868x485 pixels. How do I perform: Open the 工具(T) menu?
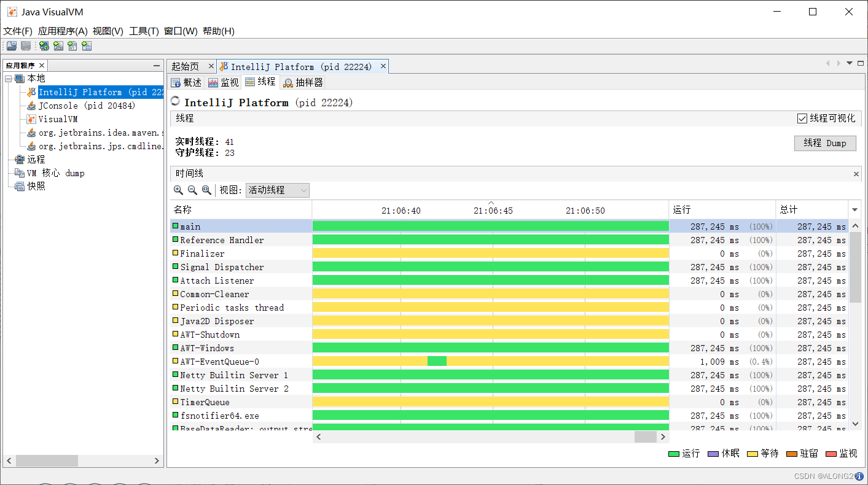144,31
